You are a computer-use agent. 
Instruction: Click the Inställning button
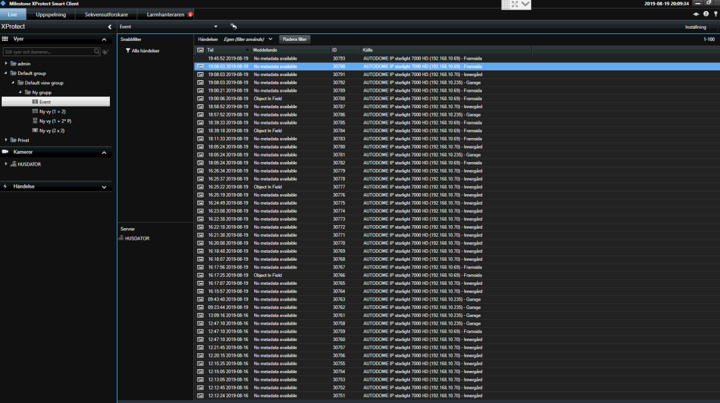[x=695, y=27]
